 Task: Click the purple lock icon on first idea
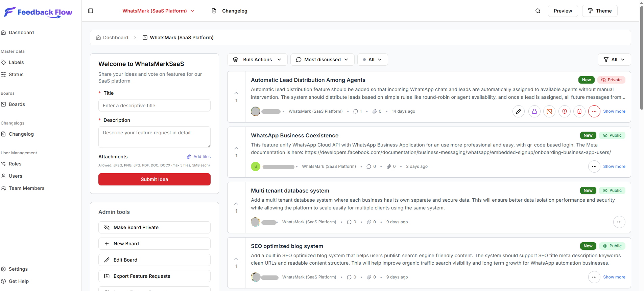[534, 111]
